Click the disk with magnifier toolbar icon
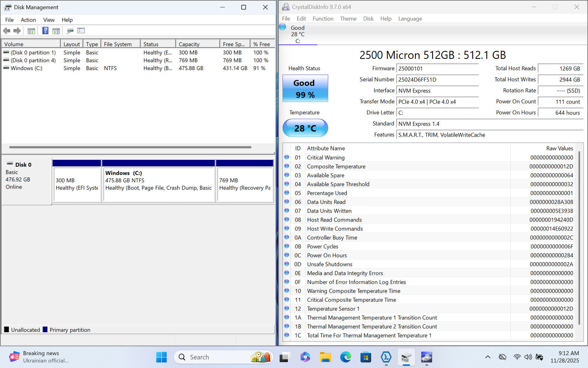588x368 pixels. (70, 31)
